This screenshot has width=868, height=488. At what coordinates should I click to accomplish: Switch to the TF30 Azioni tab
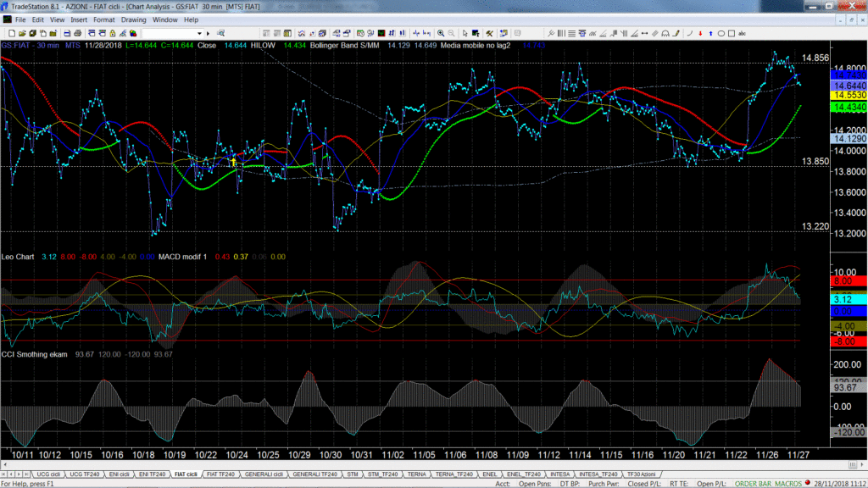(x=641, y=474)
